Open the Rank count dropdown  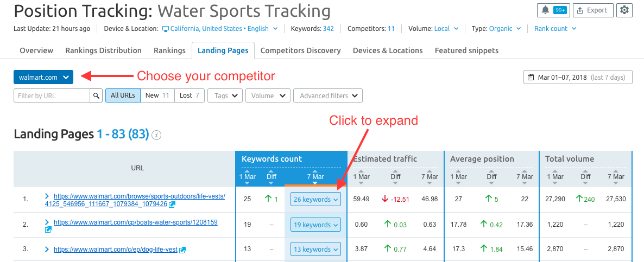[x=555, y=29]
